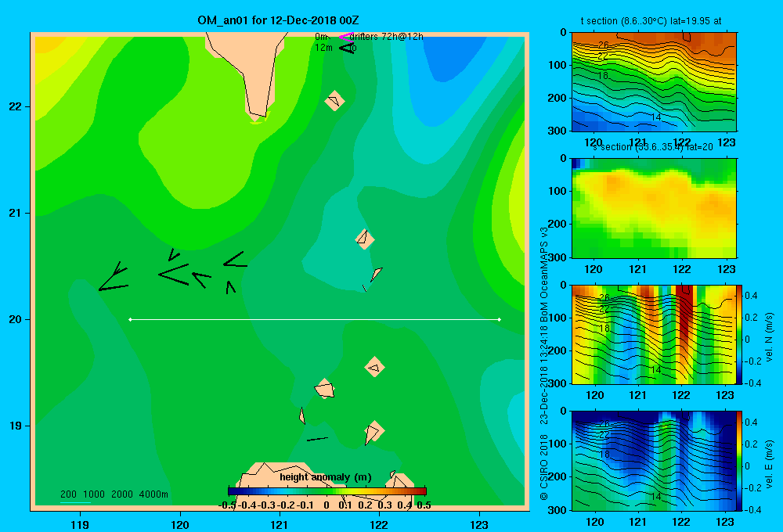Image resolution: width=783 pixels, height=532 pixels.
Task: Click the vel. E color scale bar
Action: [740, 461]
